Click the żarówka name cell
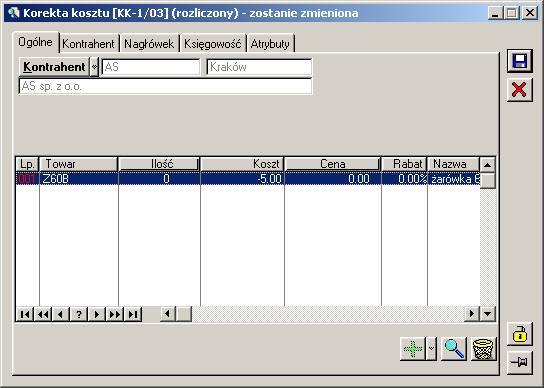Image resolution: width=544 pixels, height=388 pixels. (x=454, y=179)
